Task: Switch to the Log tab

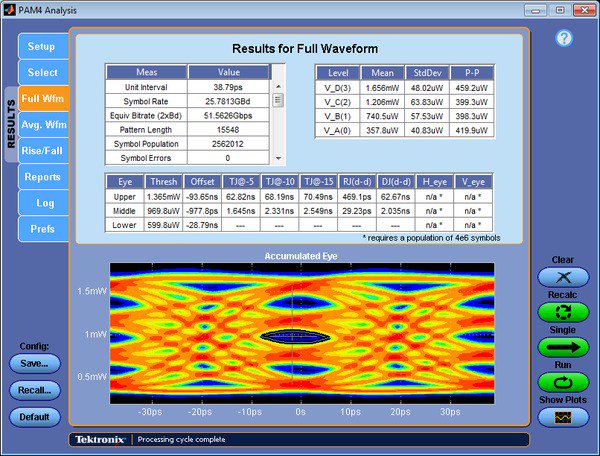Action: 41,203
